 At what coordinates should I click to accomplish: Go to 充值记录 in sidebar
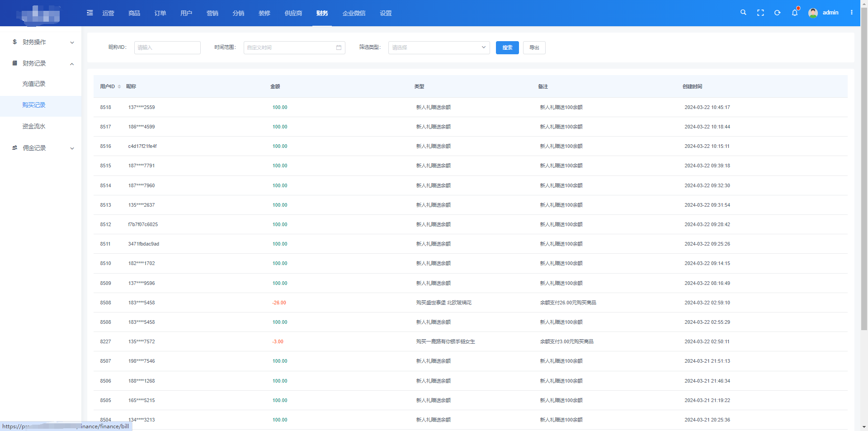pos(34,84)
